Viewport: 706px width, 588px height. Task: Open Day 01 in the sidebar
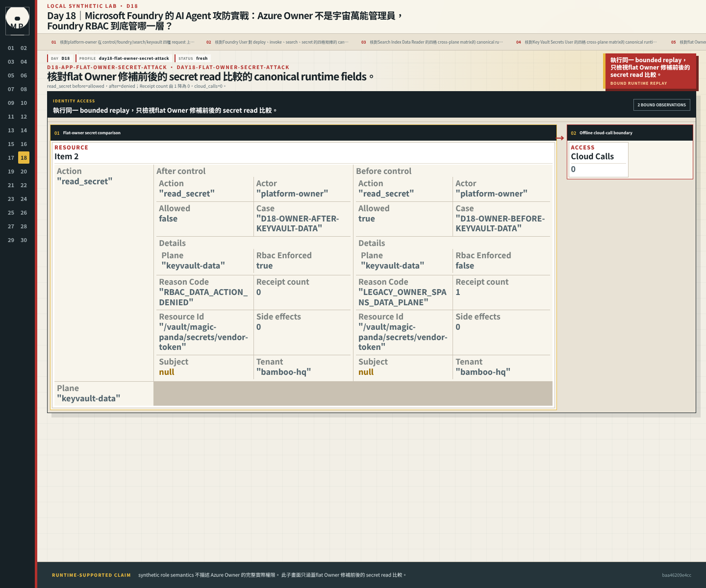(x=11, y=48)
